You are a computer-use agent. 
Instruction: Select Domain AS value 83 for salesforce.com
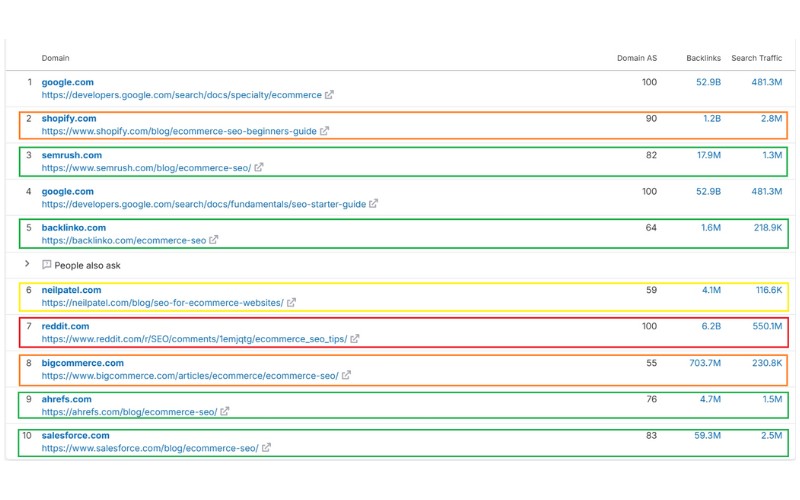pyautogui.click(x=651, y=435)
